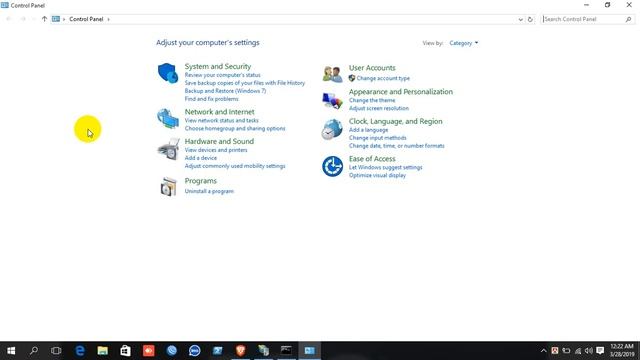Open Choose homegroup and sharing options

coord(235,129)
